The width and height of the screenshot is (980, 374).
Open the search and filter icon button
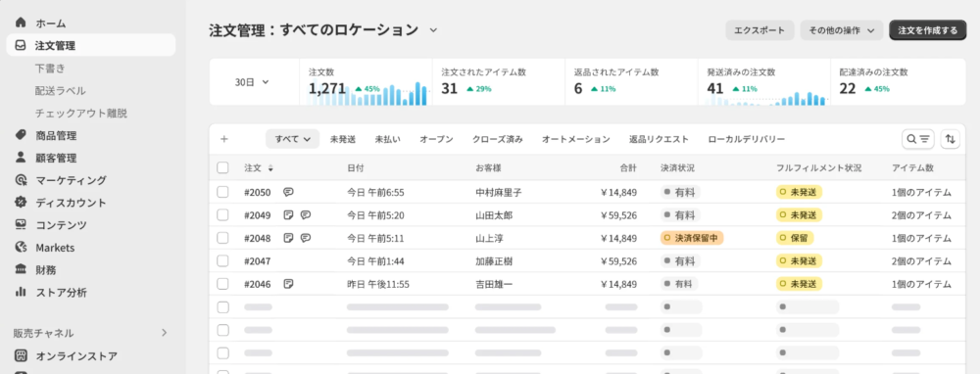tap(918, 139)
